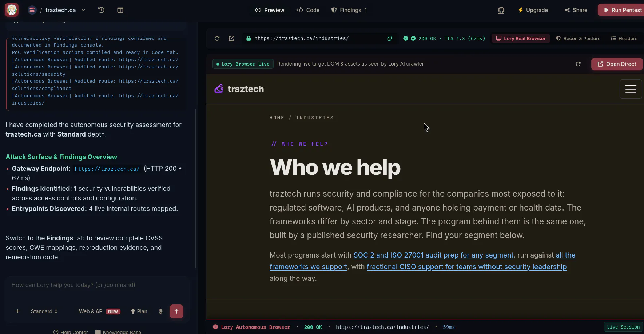Click the user avatar icon in header

tap(12, 10)
